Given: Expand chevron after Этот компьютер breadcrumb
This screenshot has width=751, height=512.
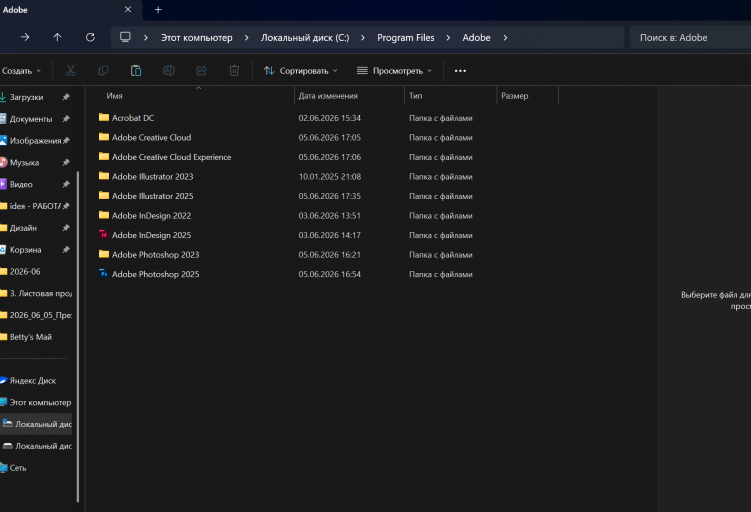Looking at the screenshot, I should pos(247,38).
